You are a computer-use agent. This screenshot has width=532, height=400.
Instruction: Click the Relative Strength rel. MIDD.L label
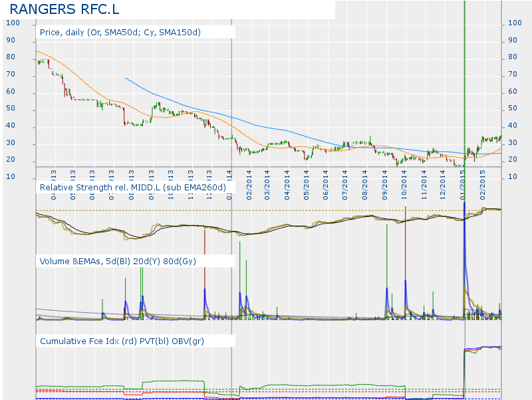click(133, 188)
